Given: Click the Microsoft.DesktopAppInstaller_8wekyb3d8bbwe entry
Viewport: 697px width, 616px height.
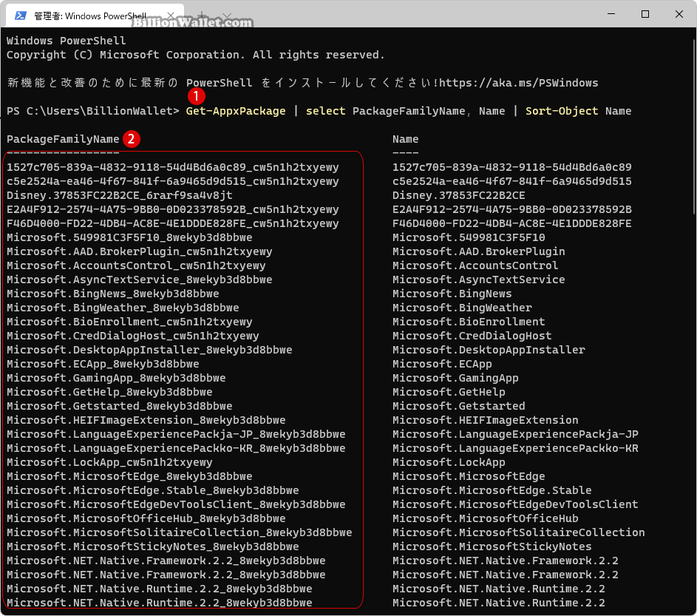Looking at the screenshot, I should click(149, 350).
